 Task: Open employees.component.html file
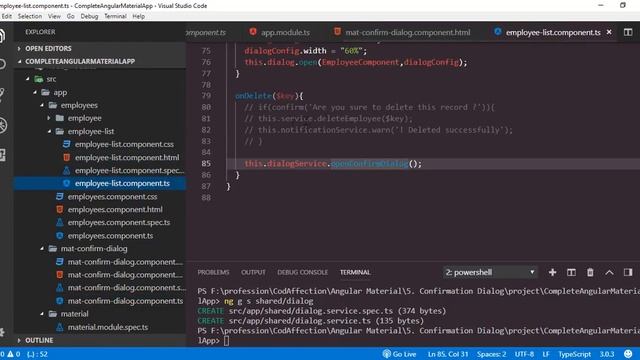pos(115,210)
